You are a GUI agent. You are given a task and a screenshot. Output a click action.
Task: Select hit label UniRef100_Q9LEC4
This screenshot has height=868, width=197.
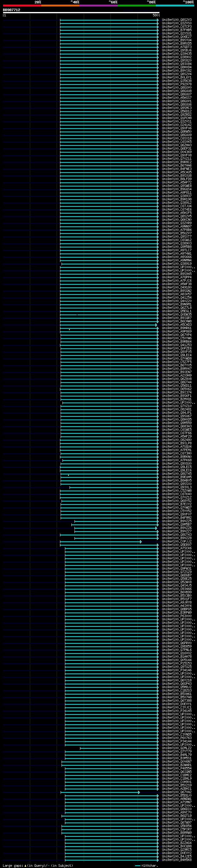click(177, 355)
